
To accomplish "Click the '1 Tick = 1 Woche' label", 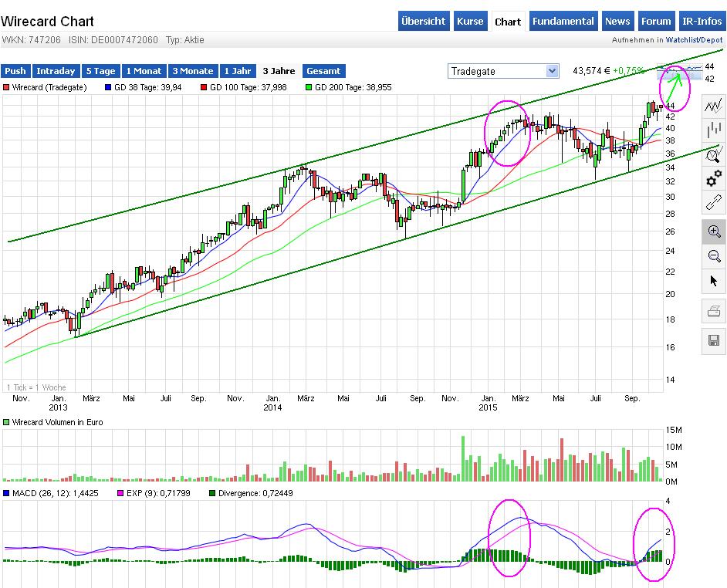I will tap(36, 387).
